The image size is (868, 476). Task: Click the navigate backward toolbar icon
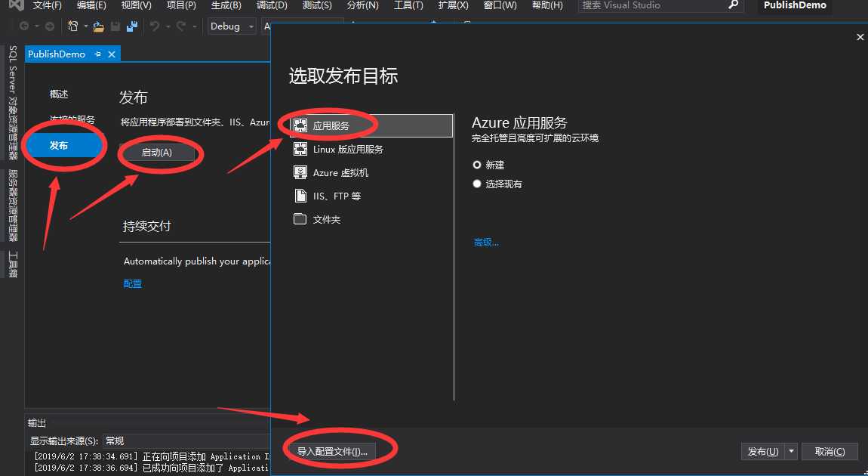point(24,26)
